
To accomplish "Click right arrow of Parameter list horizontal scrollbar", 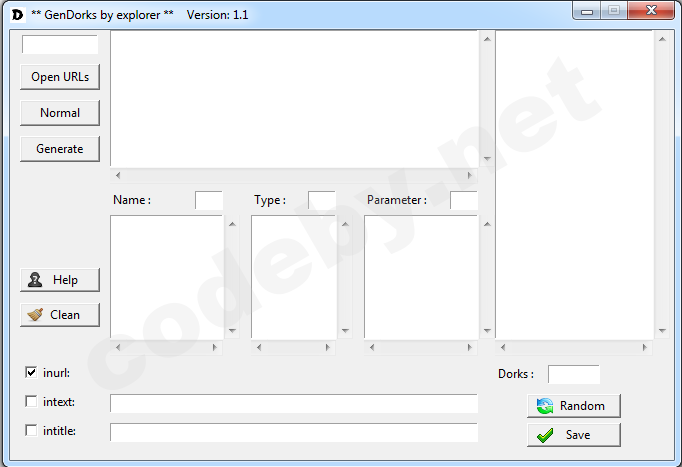I will (470, 347).
